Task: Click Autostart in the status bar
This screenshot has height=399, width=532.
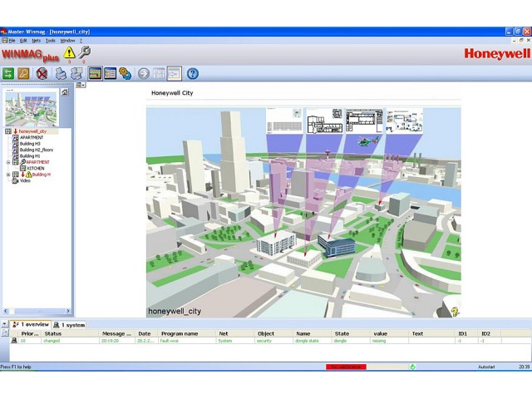Action: coord(486,367)
